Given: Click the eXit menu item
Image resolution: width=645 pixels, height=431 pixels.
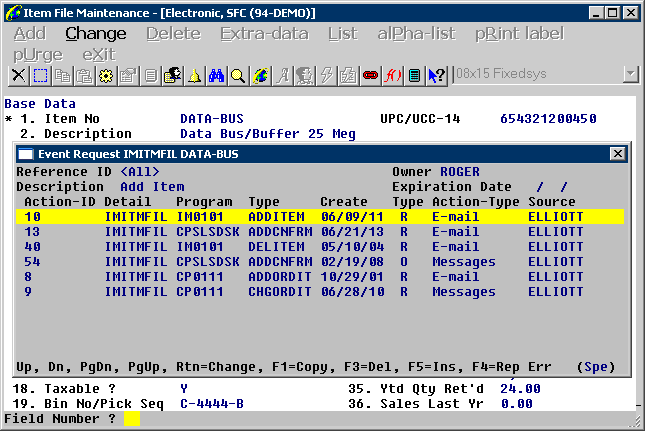Looking at the screenshot, I should [x=99, y=55].
